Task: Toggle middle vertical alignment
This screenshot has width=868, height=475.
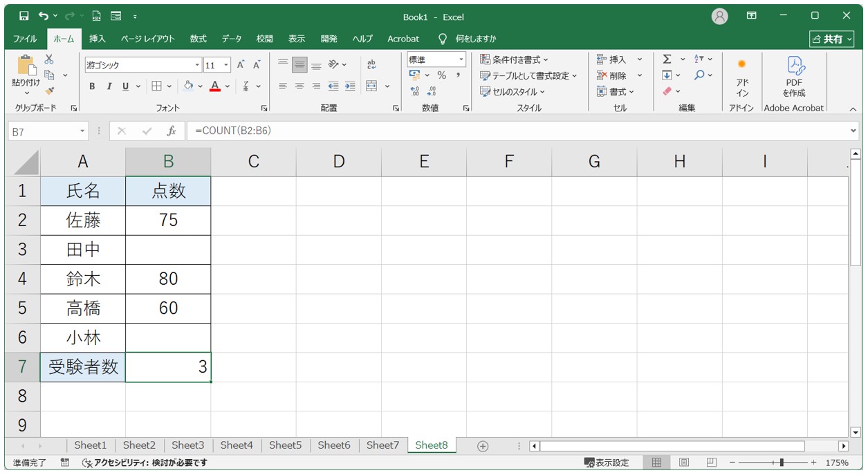Action: point(299,65)
